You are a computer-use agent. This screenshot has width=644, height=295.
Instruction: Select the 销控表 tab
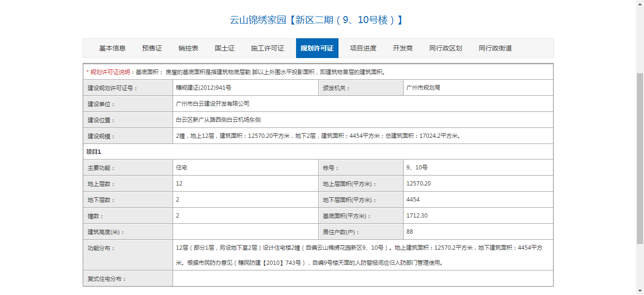click(x=188, y=48)
